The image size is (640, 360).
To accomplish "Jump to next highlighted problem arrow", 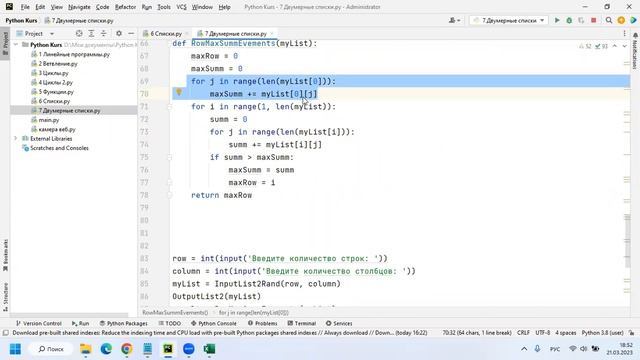I will coord(624,46).
